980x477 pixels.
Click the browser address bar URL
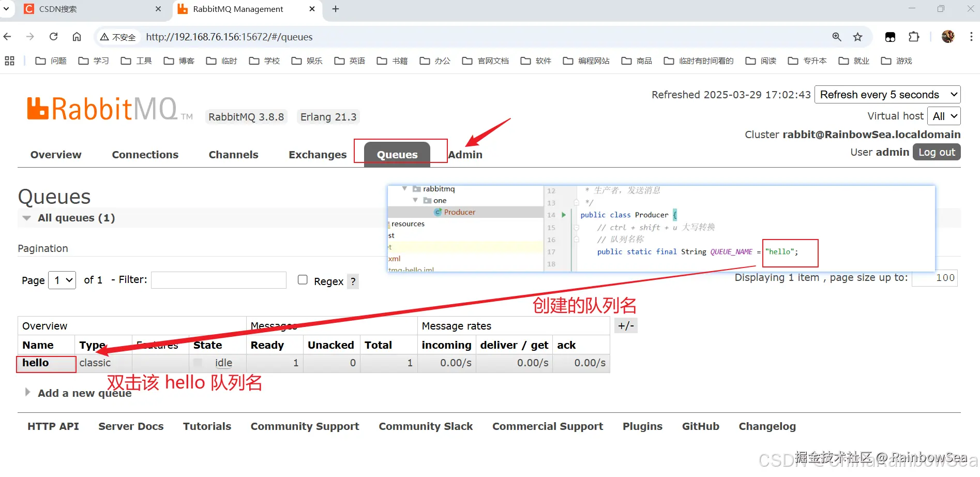[229, 37]
